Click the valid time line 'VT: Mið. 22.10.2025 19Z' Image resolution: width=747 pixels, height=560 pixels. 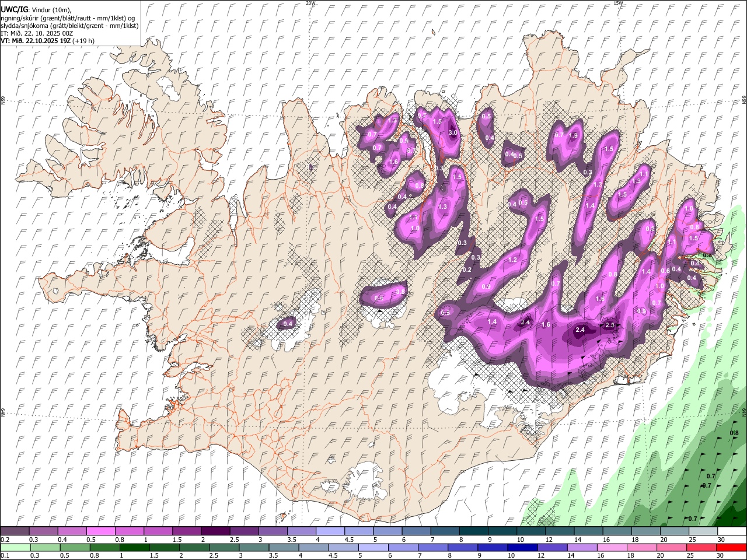(x=36, y=41)
